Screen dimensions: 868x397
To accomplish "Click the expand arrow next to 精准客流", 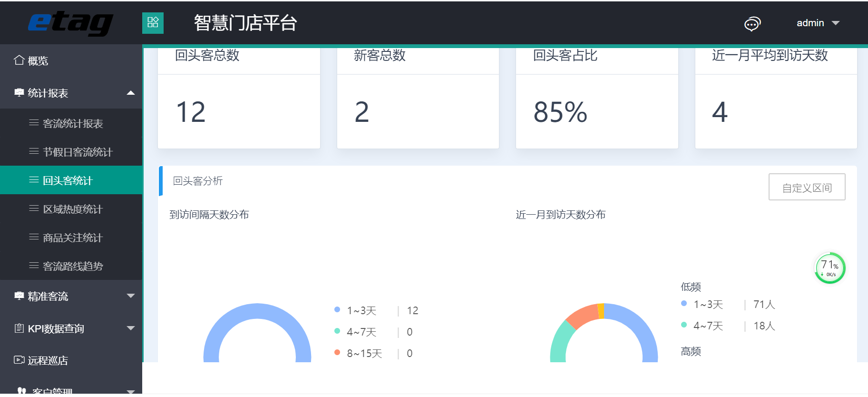I will (x=131, y=296).
